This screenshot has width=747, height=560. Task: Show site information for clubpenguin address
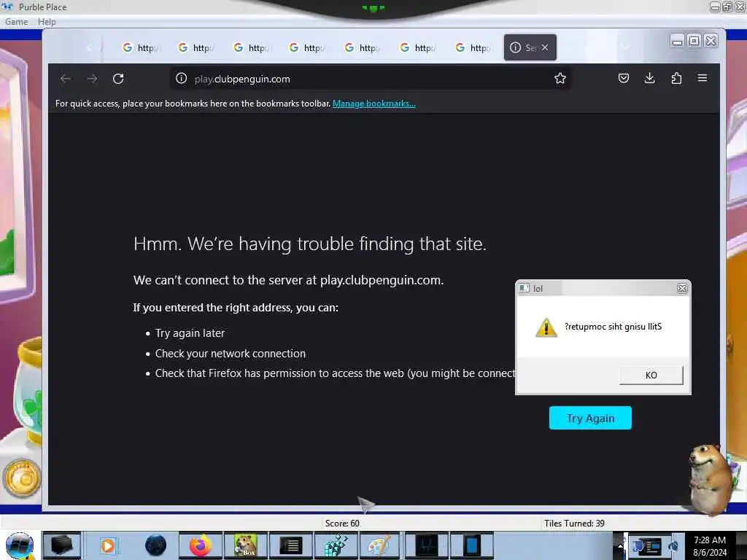point(181,79)
